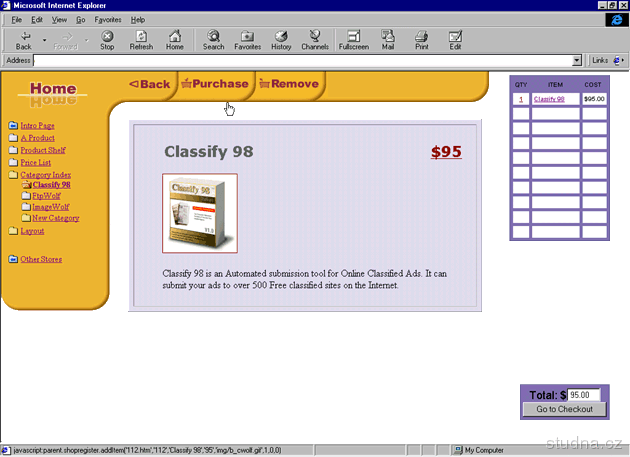This screenshot has height=457, width=630.
Task: Open the FtpWolf category link
Action: click(46, 196)
